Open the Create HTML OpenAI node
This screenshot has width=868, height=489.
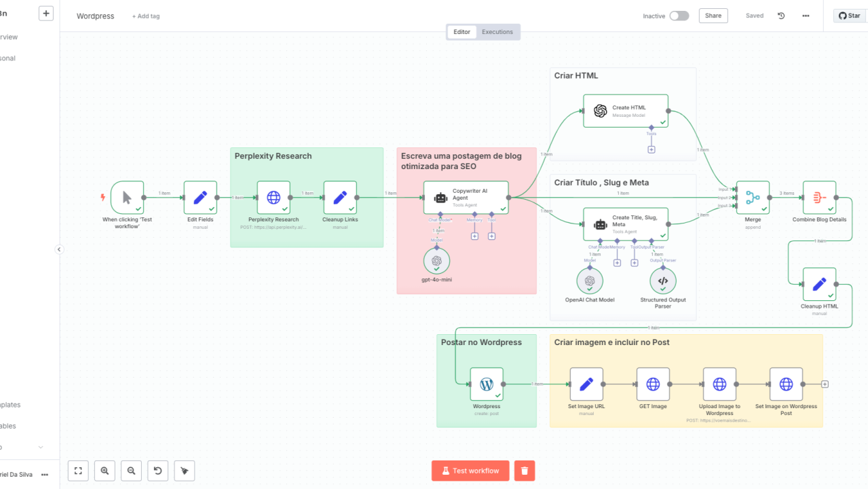626,111
